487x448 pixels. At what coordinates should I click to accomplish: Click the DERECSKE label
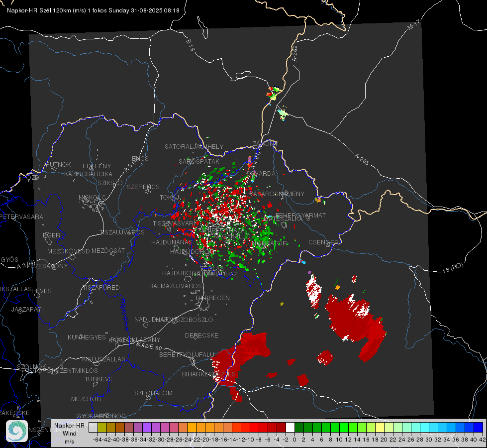coord(201,336)
